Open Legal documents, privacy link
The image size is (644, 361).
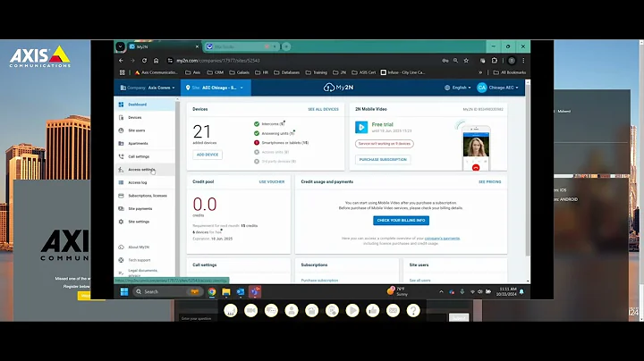click(142, 273)
